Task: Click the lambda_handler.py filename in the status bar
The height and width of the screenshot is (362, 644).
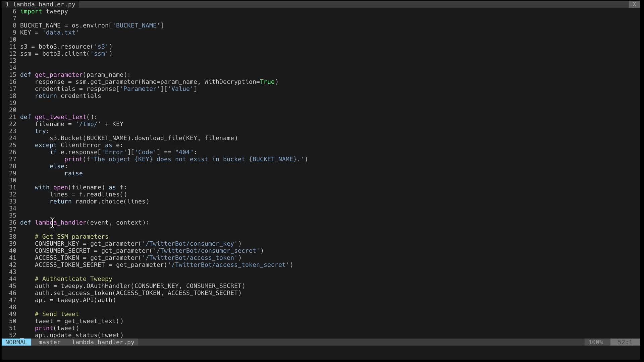Action: [x=103, y=342]
